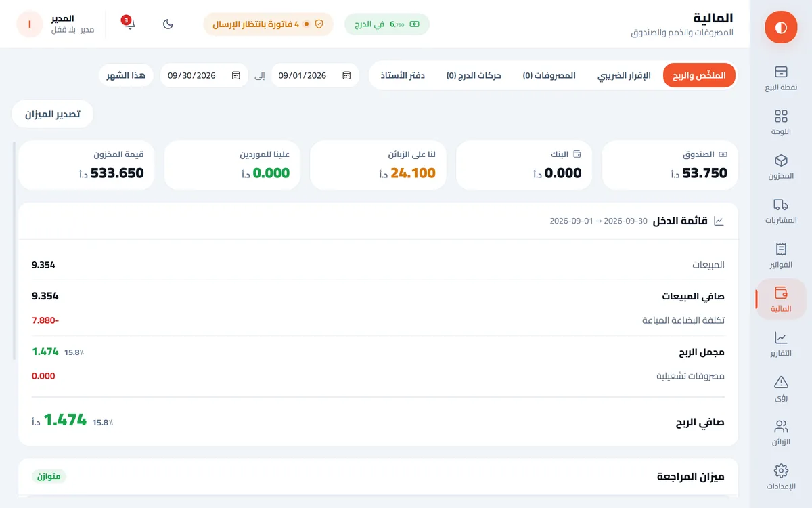The image size is (812, 508).
Task: Click the -7.880 cost value
Action: (45, 320)
